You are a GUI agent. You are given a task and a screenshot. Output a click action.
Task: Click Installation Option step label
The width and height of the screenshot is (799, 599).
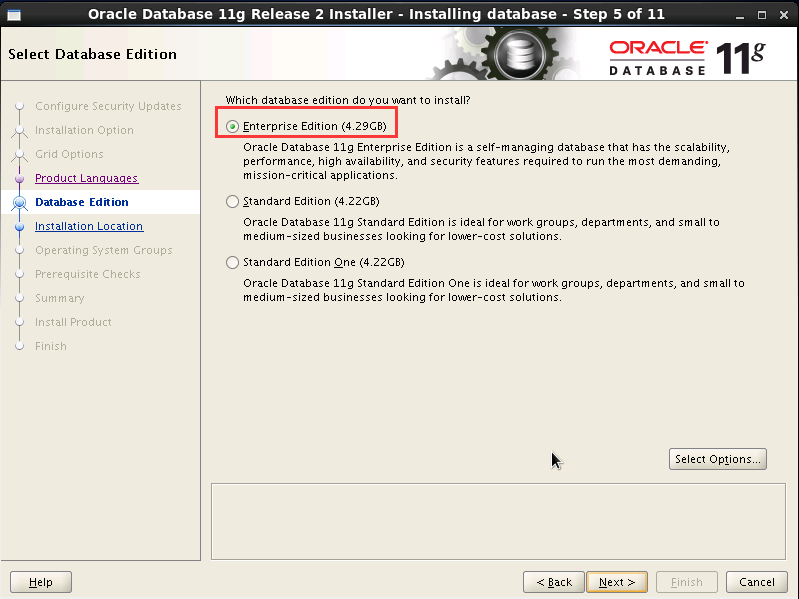[84, 130]
